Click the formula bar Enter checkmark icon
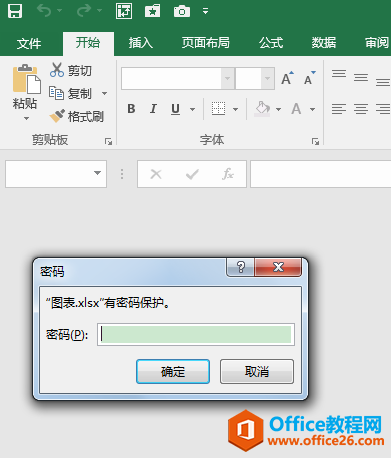This screenshot has width=391, height=458. [x=192, y=174]
